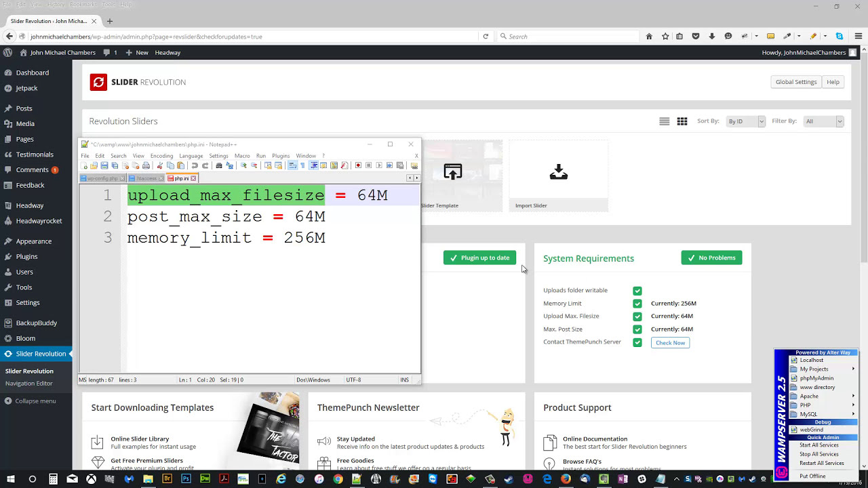Viewport: 868px width, 488px height.
Task: Open Chrome from taskbar
Action: tap(338, 479)
